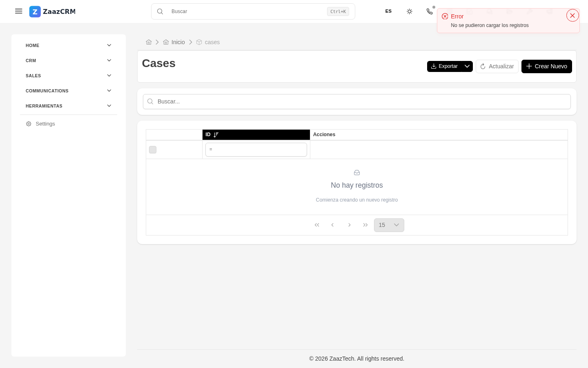Click the empty inbox icon above No hay registros

pos(357,173)
